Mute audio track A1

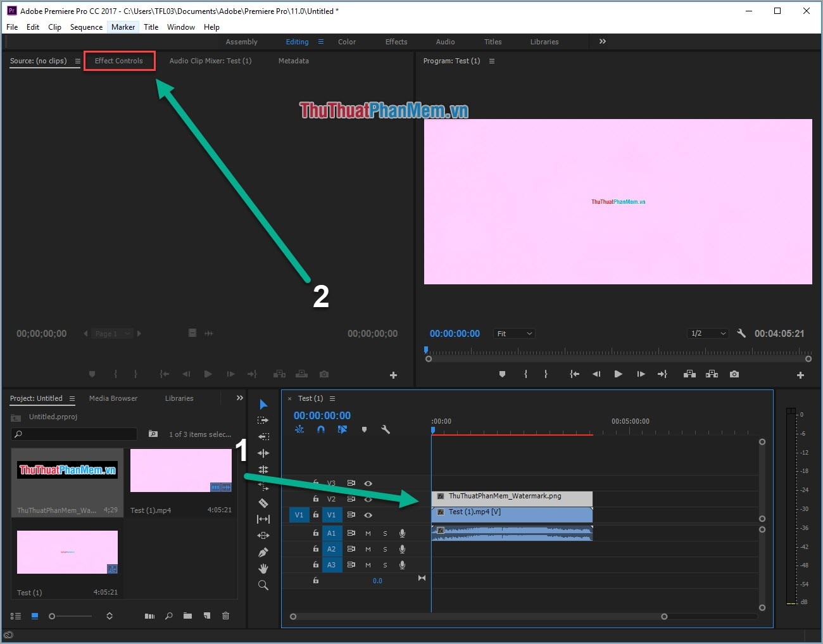[x=368, y=533]
